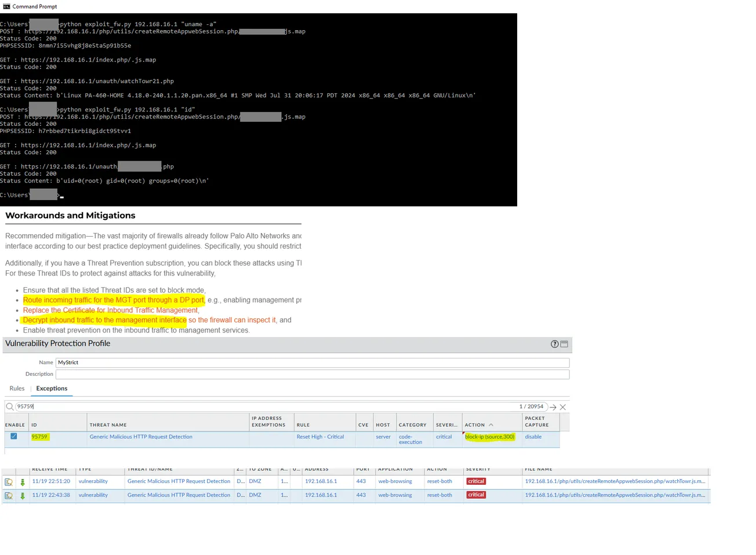Click the window expand icon beside the help icon
Viewport: 756px width, 555px height.
tap(563, 344)
